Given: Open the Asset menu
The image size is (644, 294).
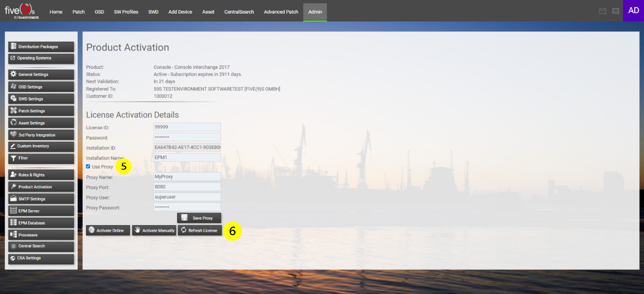Looking at the screenshot, I should tap(208, 12).
